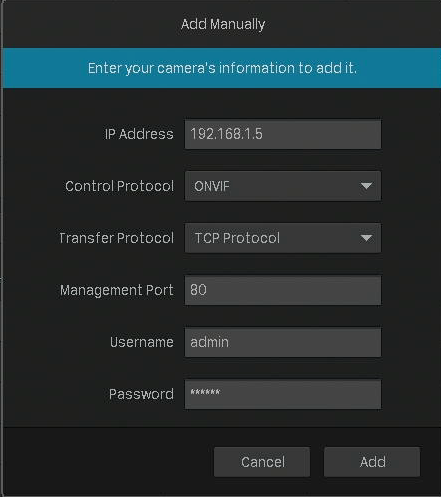This screenshot has height=497, width=441.
Task: Click the arrow icon on Control Protocol dropdown
Action: click(366, 186)
